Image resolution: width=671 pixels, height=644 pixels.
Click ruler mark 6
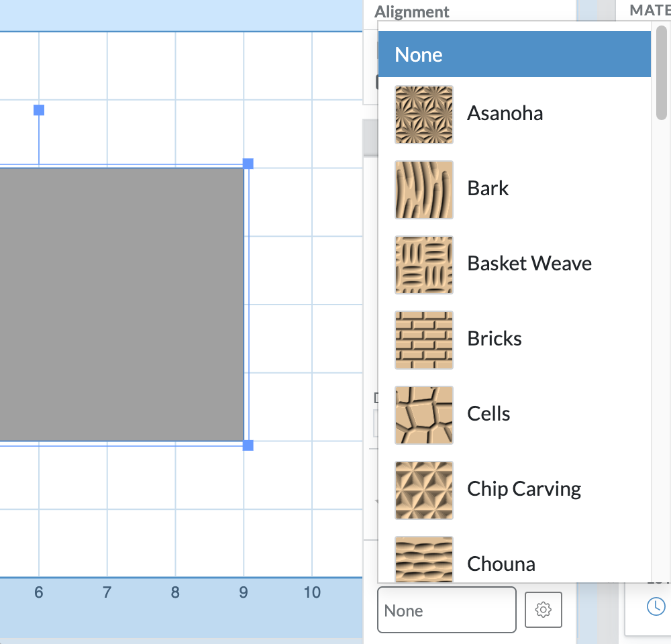point(38,592)
